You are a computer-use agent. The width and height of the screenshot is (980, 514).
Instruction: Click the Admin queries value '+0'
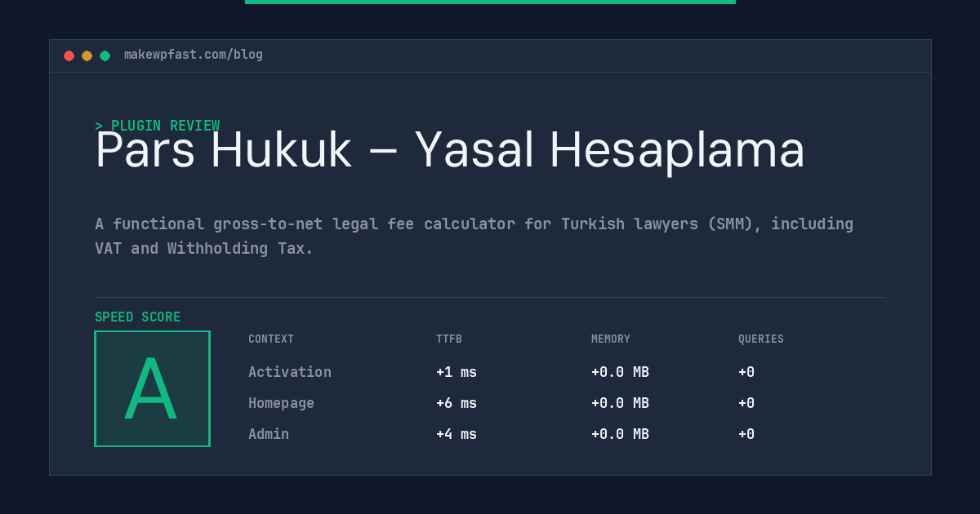point(746,434)
